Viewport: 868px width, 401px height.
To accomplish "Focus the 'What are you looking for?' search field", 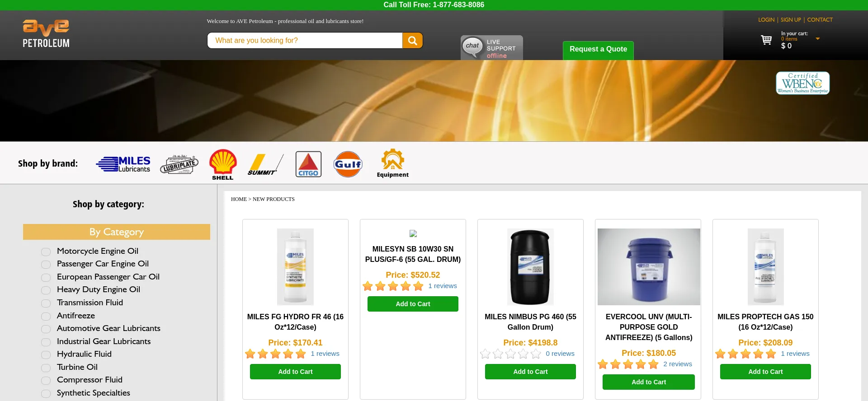I will tap(305, 40).
